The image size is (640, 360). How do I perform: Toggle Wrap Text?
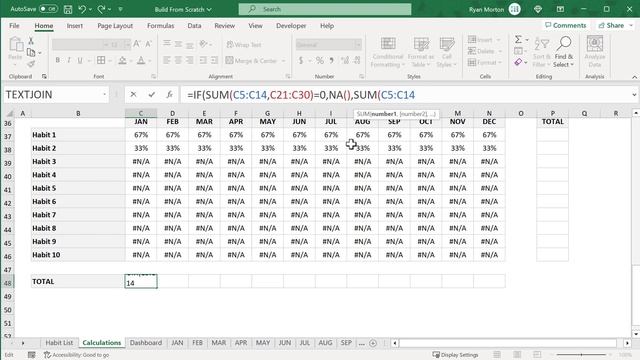click(x=244, y=44)
